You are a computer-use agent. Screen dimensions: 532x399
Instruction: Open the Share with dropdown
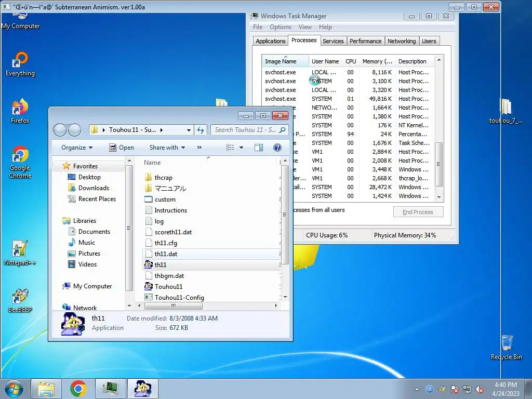coord(167,147)
